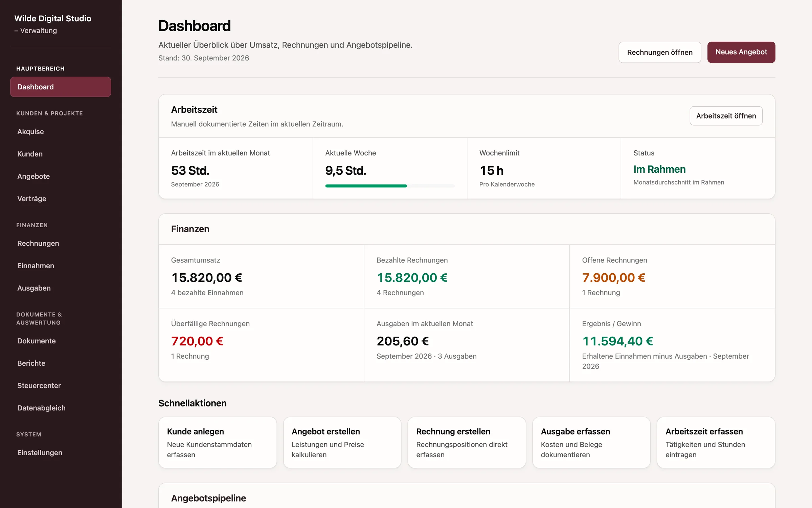The width and height of the screenshot is (812, 508).
Task: Open the Ausgabe erfassen quick action
Action: point(591,442)
